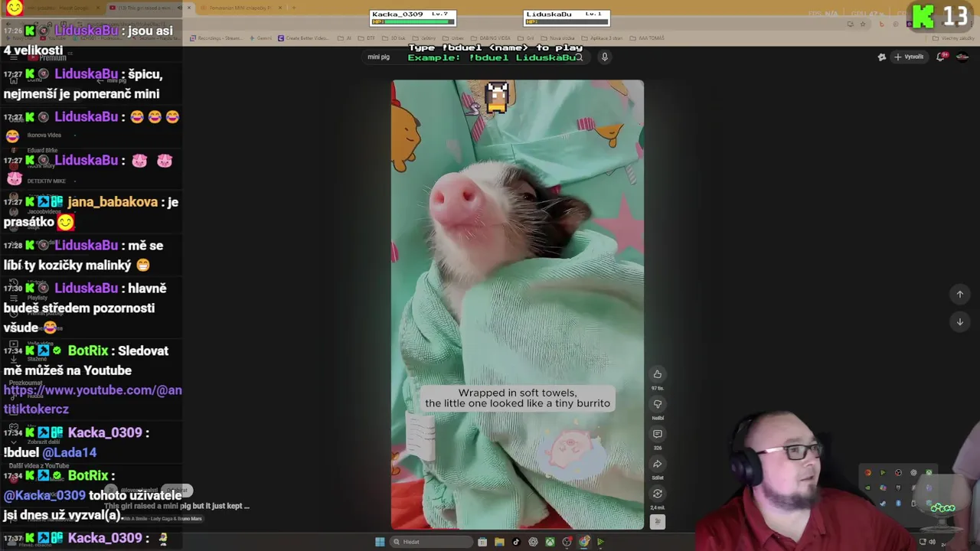Open the YouTube notifications bell

click(x=942, y=57)
